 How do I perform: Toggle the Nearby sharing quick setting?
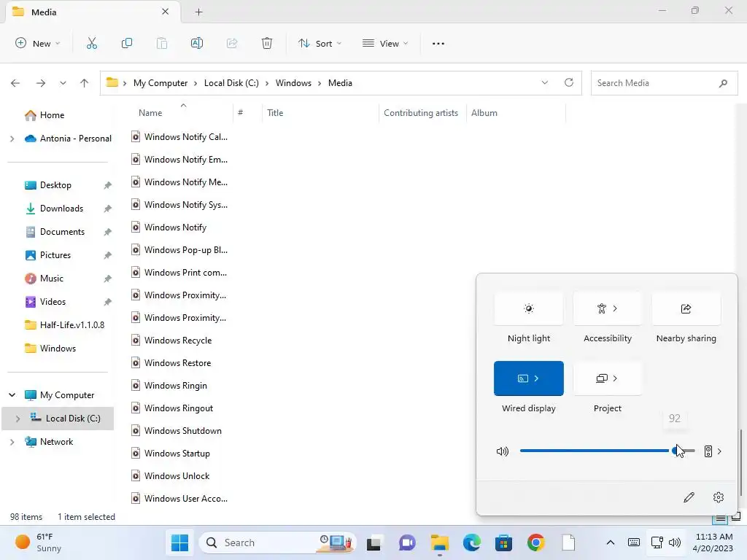686,309
